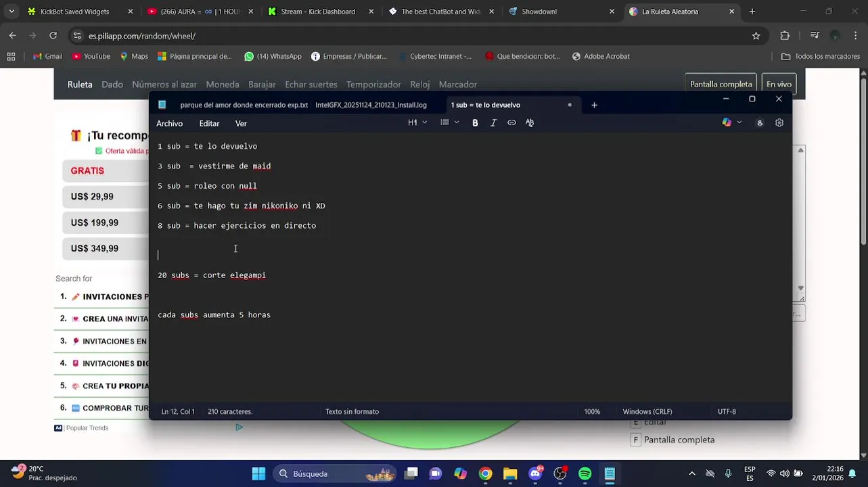This screenshot has height=487, width=868.
Task: Open a new Chrome tab
Action: [752, 11]
